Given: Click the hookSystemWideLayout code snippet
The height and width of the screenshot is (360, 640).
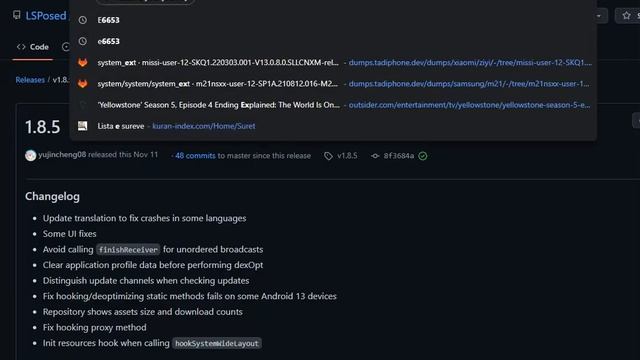Looking at the screenshot, I should [217, 343].
